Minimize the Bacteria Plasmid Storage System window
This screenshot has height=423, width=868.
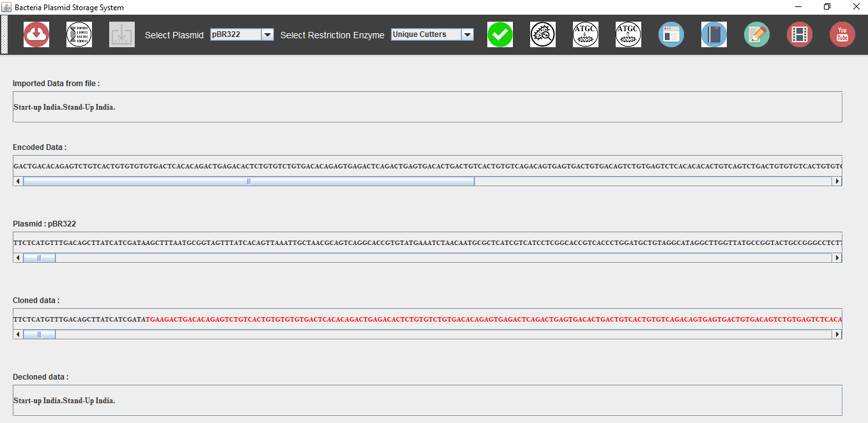coord(798,7)
